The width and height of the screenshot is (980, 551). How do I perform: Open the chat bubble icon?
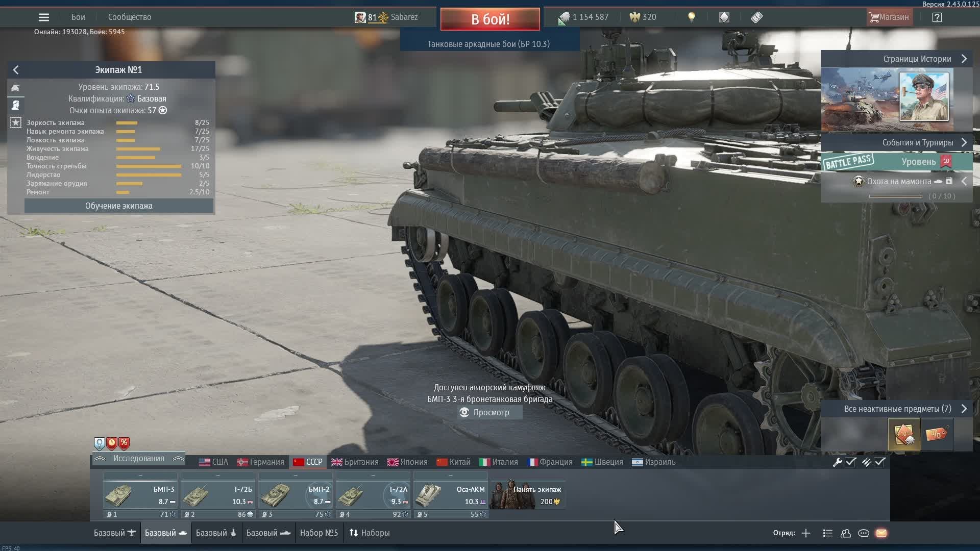pos(864,533)
